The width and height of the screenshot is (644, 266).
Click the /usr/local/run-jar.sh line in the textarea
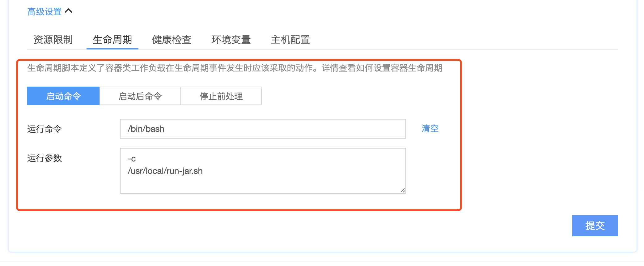pyautogui.click(x=165, y=171)
